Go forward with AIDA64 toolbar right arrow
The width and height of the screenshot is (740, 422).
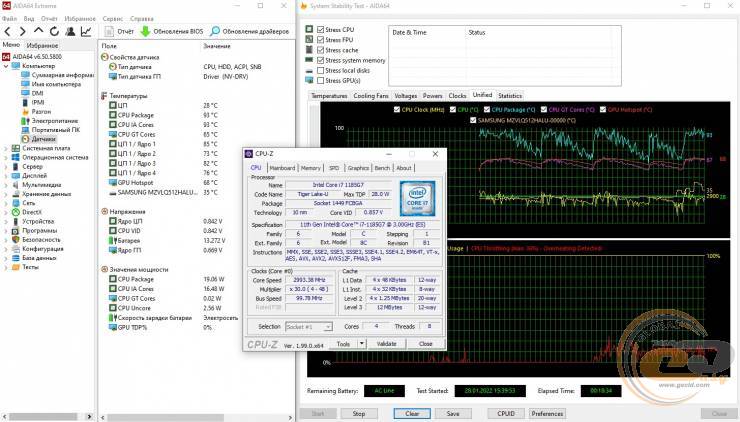point(22,32)
